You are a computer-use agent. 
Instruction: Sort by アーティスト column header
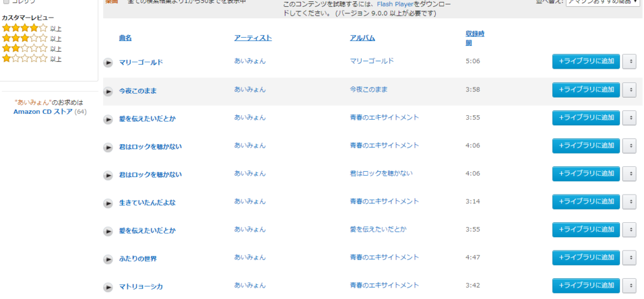(x=253, y=38)
